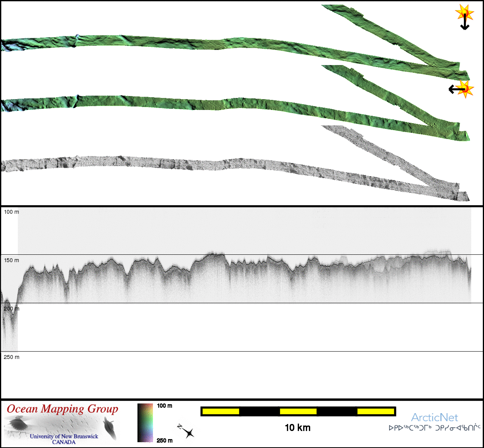This screenshot has width=484, height=448.
Task: Click the middle yellow segment of scale bar
Action: 298,411
